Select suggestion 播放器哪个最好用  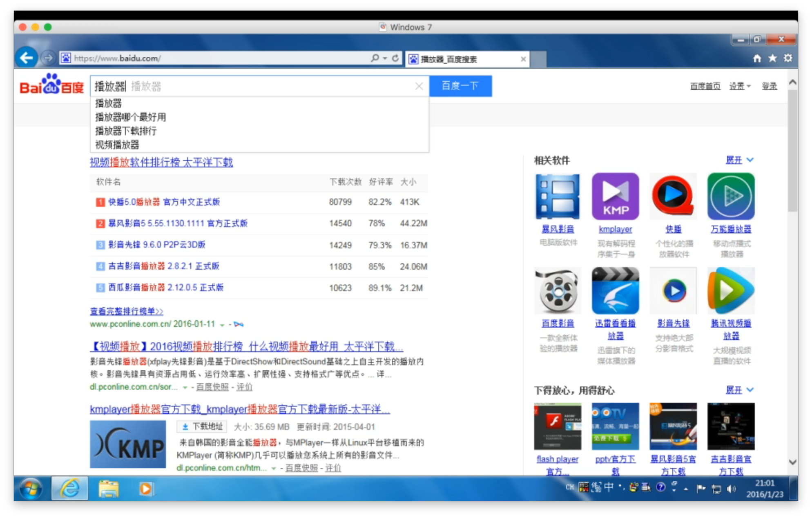point(130,117)
